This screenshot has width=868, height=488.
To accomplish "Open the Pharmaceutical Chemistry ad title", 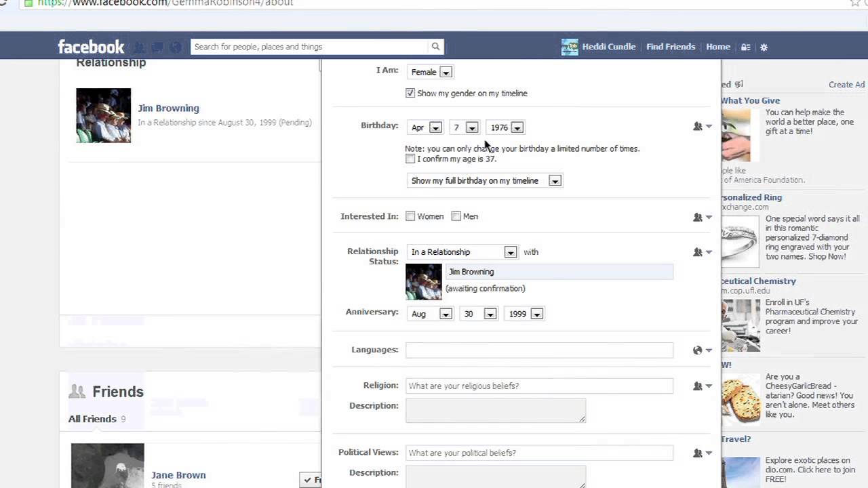I will 758,281.
